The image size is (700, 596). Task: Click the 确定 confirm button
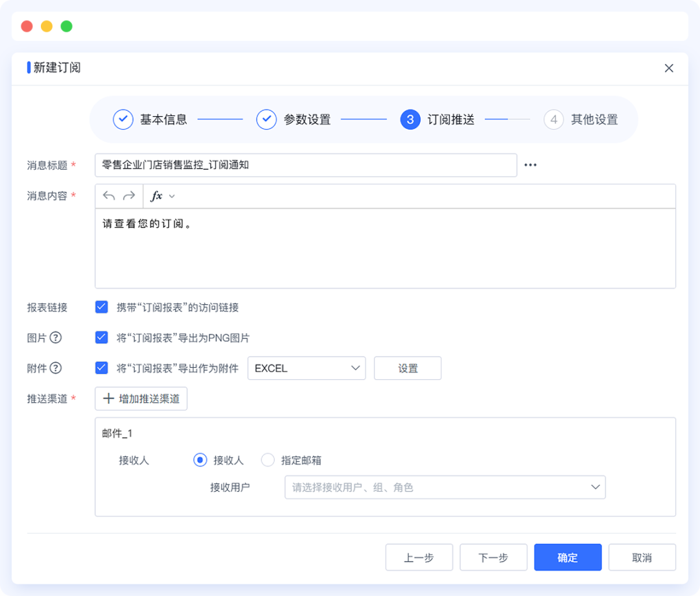(x=567, y=556)
